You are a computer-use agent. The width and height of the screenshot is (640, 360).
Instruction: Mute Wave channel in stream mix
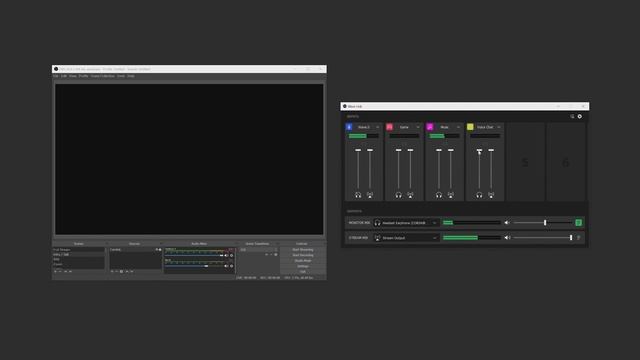370,195
